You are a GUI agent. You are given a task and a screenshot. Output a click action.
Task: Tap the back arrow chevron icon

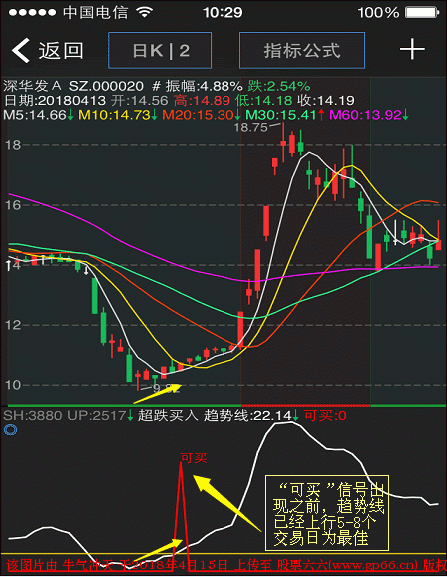pyautogui.click(x=21, y=51)
